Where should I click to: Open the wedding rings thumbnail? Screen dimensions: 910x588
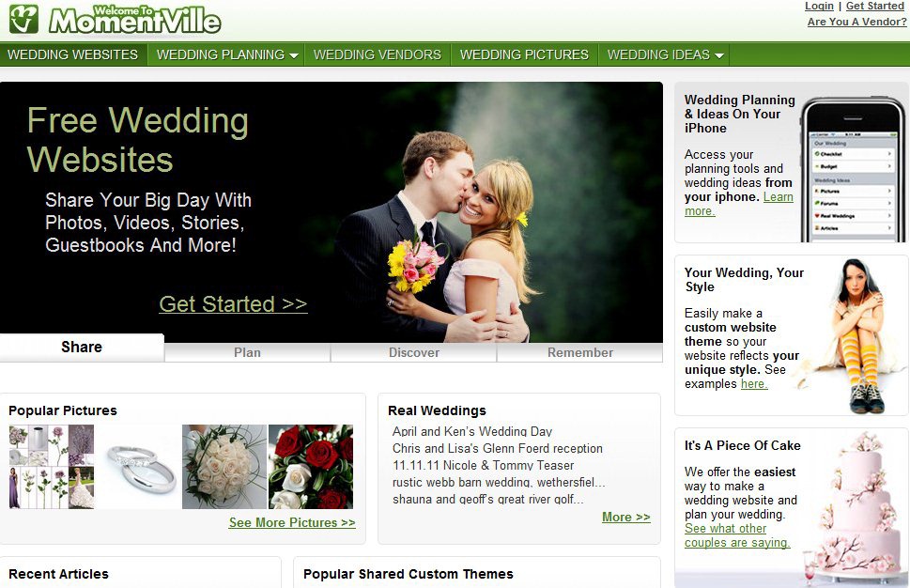[138, 467]
